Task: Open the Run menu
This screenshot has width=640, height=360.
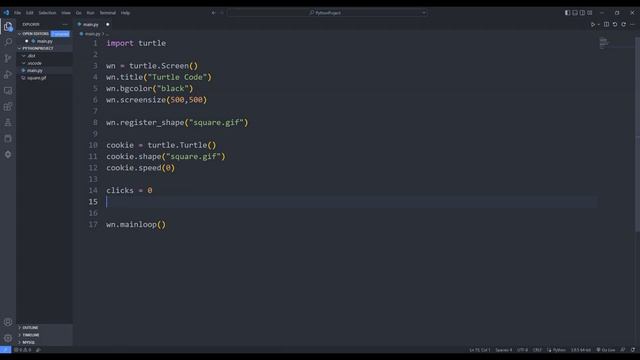Action: 90,13
